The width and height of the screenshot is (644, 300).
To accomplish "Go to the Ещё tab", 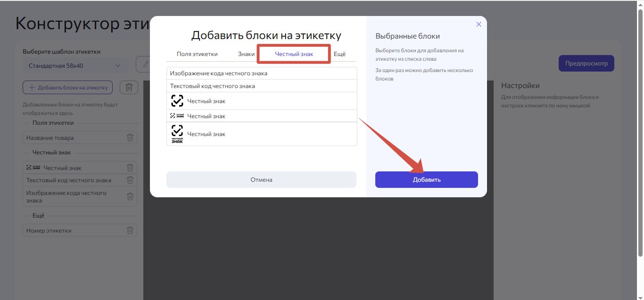I will 339,54.
